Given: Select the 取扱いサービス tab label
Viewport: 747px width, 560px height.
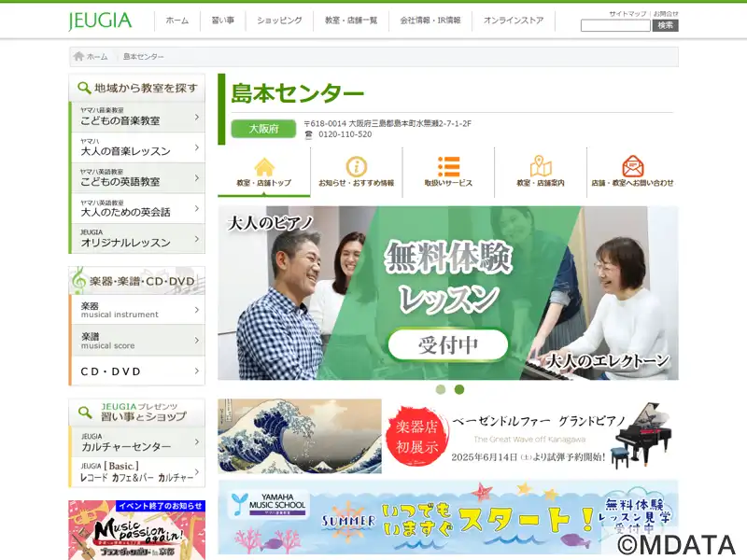Looking at the screenshot, I should (x=448, y=183).
